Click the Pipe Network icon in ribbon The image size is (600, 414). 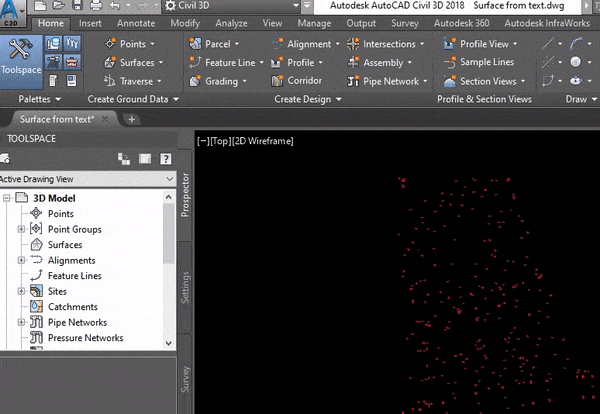point(353,81)
